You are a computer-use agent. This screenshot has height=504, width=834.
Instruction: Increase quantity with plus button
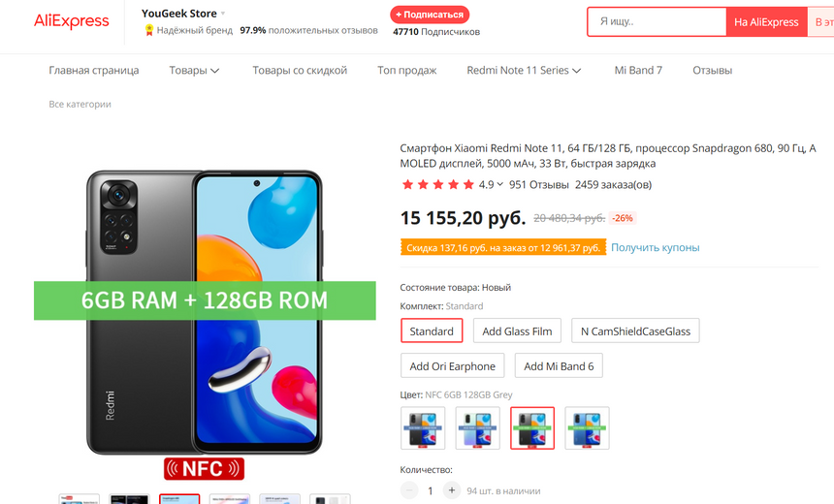coord(452,490)
